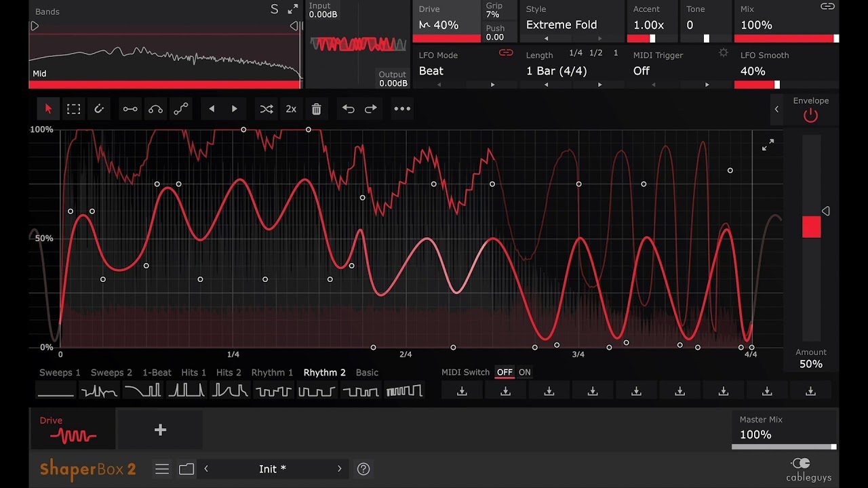This screenshot has height=488, width=868.
Task: Randomize the waveform with shuffle icon
Action: point(267,108)
